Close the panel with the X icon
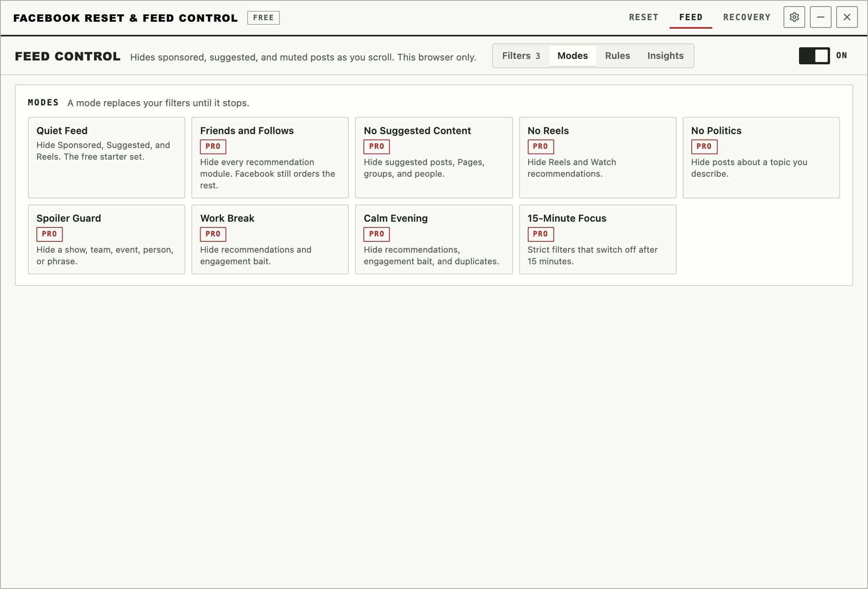868x589 pixels. pos(847,17)
